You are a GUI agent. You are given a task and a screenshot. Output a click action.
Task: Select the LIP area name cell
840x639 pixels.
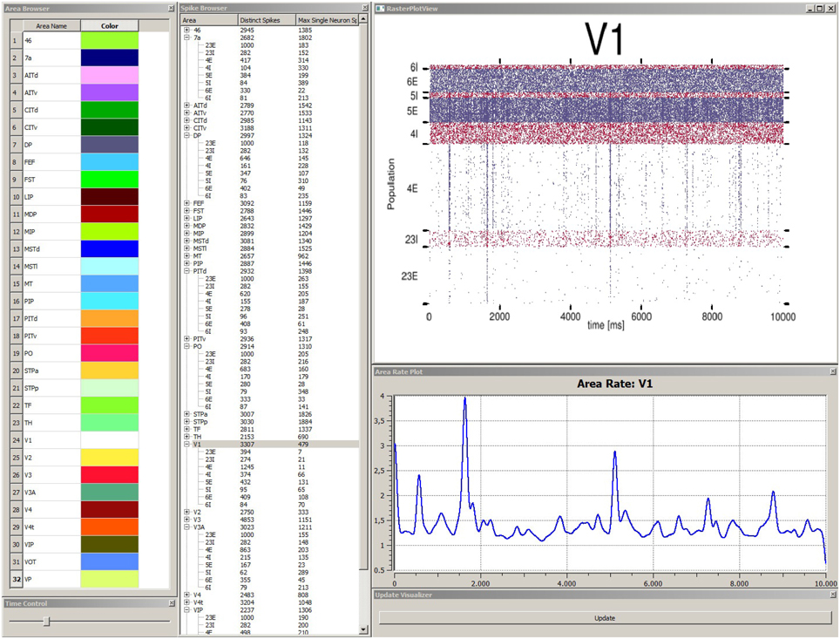click(x=51, y=197)
